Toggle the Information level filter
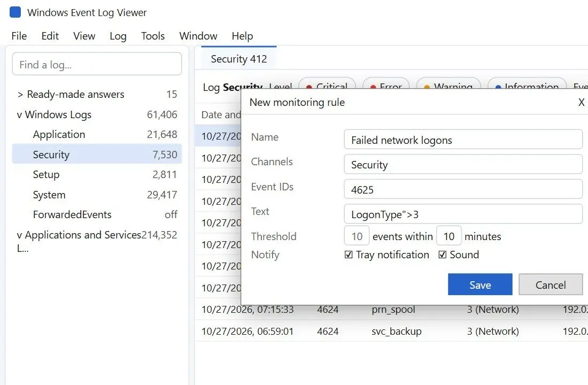Screen dimensions: 588x385 click(527, 84)
